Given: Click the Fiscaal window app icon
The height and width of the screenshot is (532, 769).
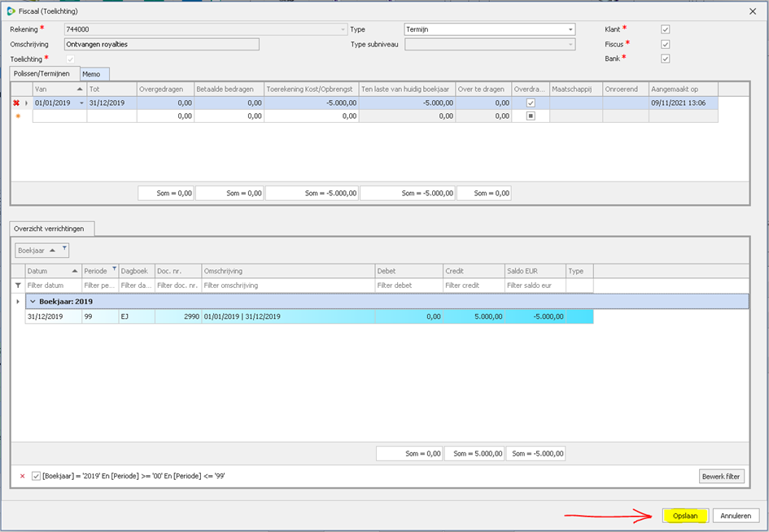Looking at the screenshot, I should click(10, 11).
